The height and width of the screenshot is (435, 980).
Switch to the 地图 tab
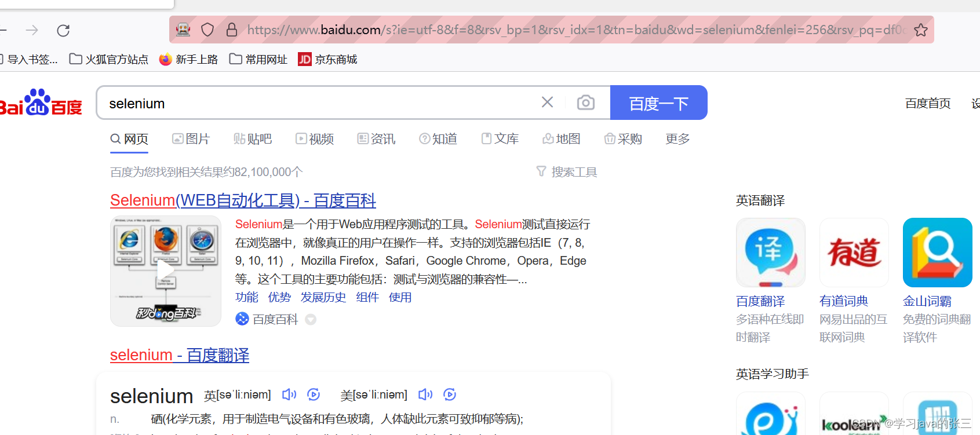562,139
